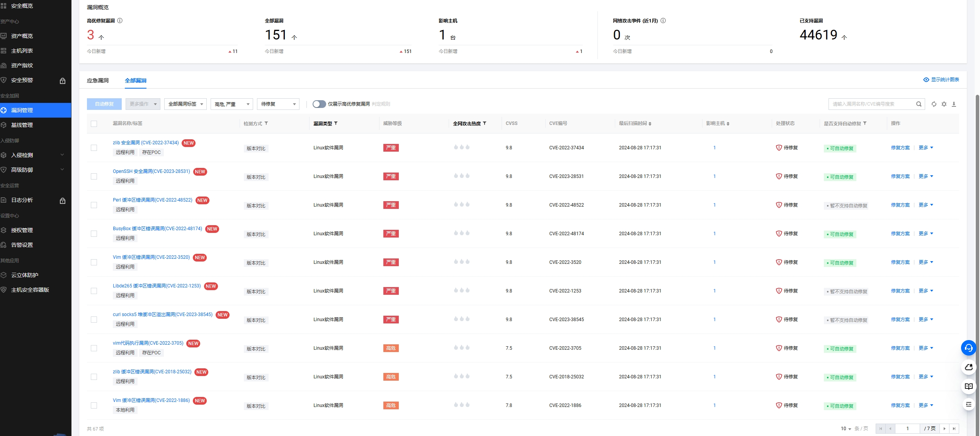Click filter icon on 是否支持自动修复 column
Image resolution: width=980 pixels, height=436 pixels.
click(865, 123)
